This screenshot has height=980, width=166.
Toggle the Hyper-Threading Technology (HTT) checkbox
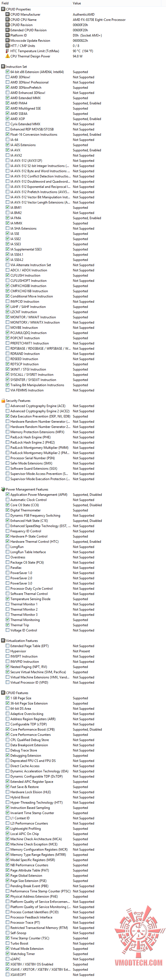coord(8,802)
